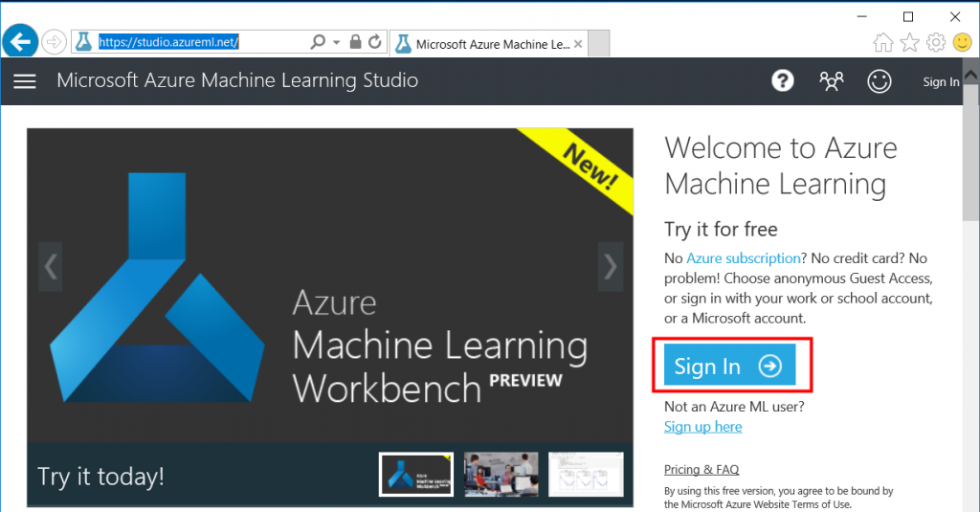Click Microsoft Azure Machine Learning Studio title

pyautogui.click(x=237, y=80)
